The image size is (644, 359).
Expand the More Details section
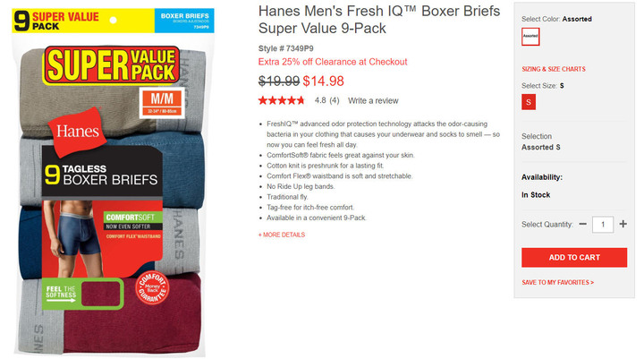coord(282,235)
